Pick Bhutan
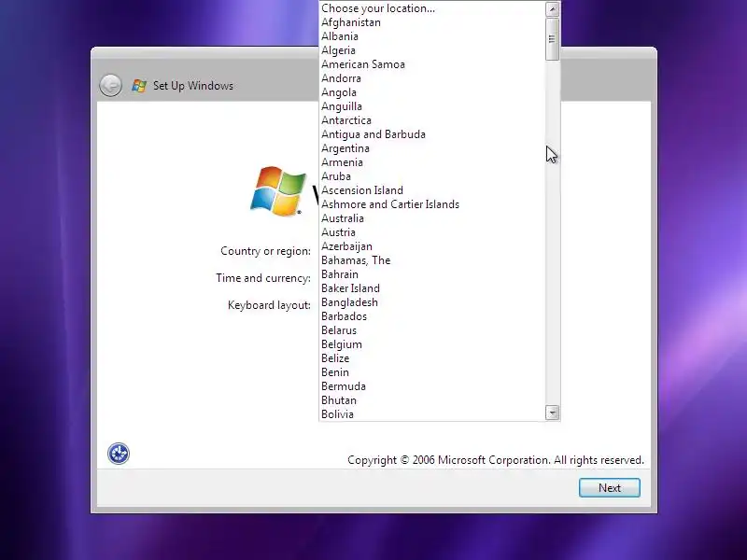Viewport: 747px width, 560px height. [x=432, y=400]
